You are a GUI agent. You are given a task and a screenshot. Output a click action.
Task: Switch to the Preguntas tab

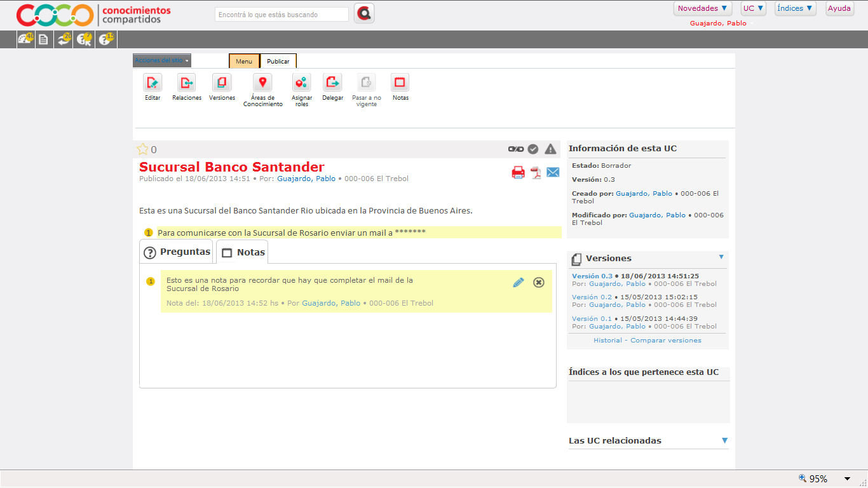[x=177, y=252]
